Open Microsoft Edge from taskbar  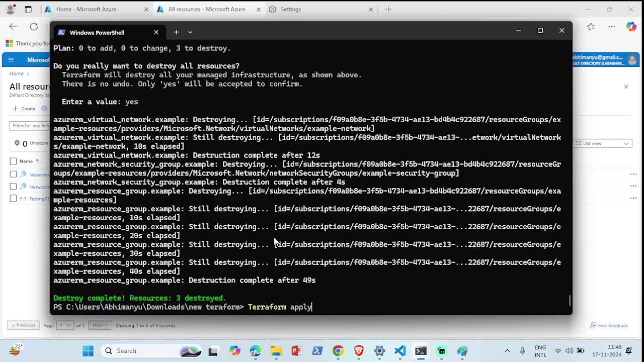255,351
